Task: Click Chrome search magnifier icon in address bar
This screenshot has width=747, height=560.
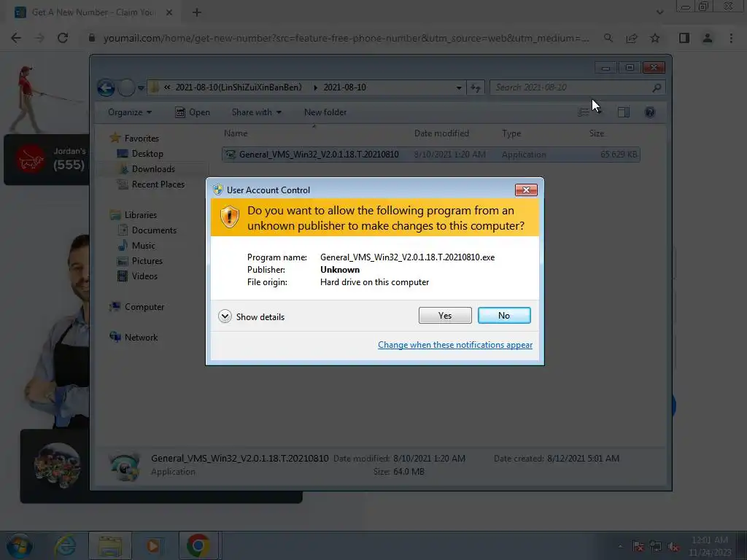Action: coord(608,38)
